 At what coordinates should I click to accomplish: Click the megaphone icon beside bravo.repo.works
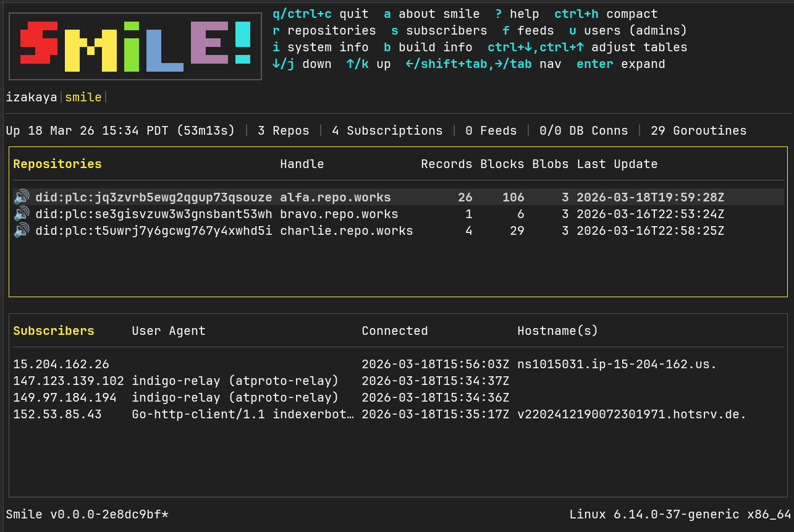tap(21, 214)
